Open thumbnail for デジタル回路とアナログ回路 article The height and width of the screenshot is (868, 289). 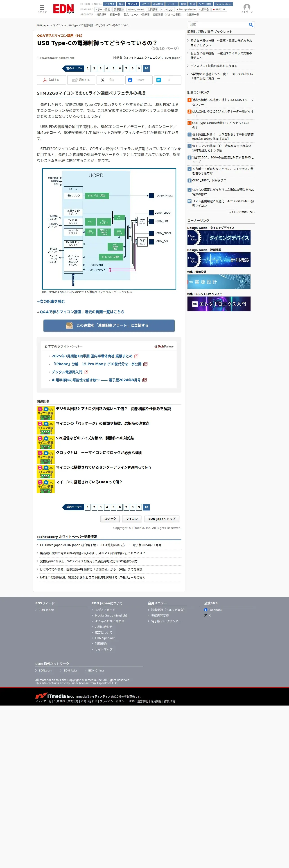[46, 413]
